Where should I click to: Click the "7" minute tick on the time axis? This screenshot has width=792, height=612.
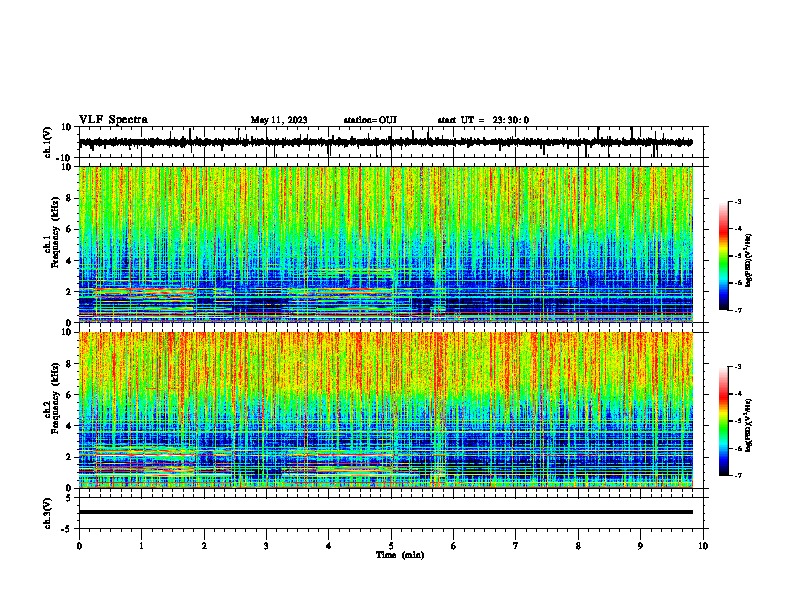(x=516, y=546)
